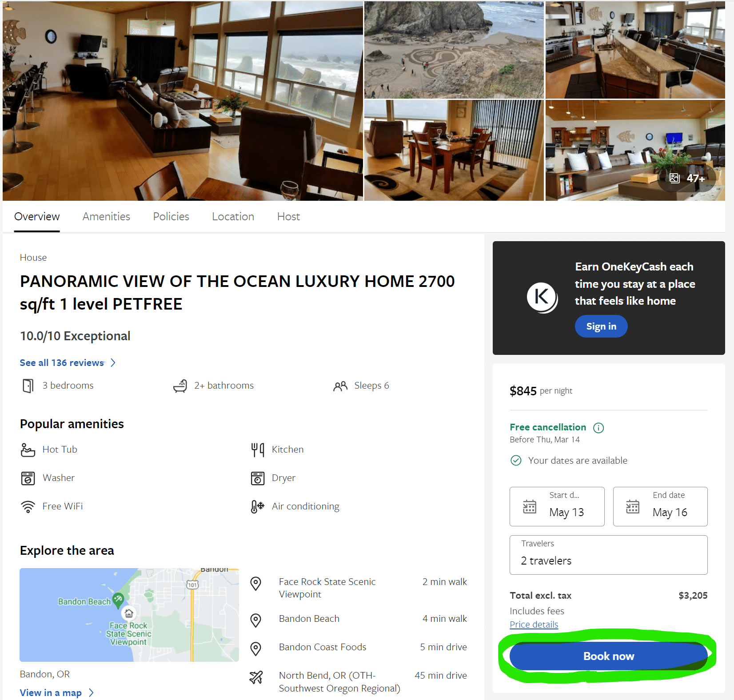Click the Start date calendar icon
This screenshot has width=734, height=700.
530,507
